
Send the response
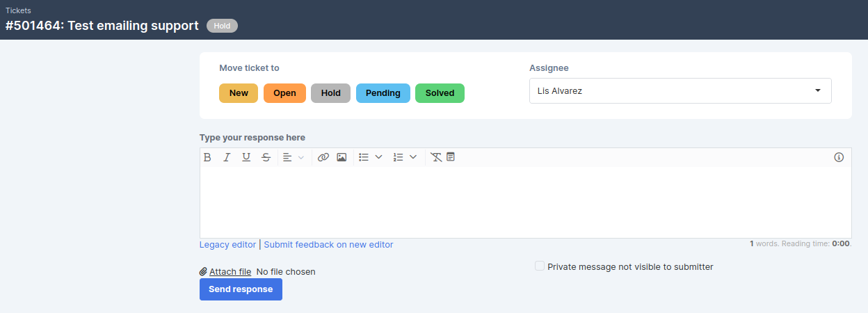point(241,289)
